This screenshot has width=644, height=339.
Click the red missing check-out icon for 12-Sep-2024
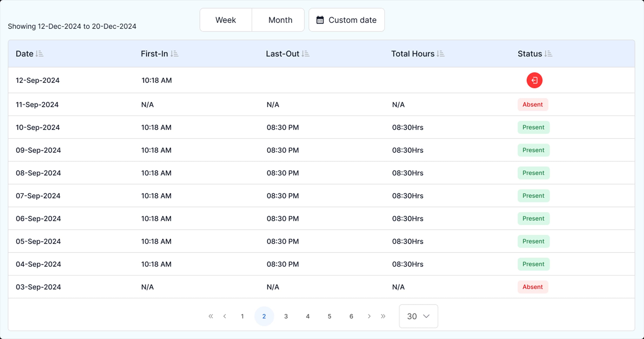[534, 80]
